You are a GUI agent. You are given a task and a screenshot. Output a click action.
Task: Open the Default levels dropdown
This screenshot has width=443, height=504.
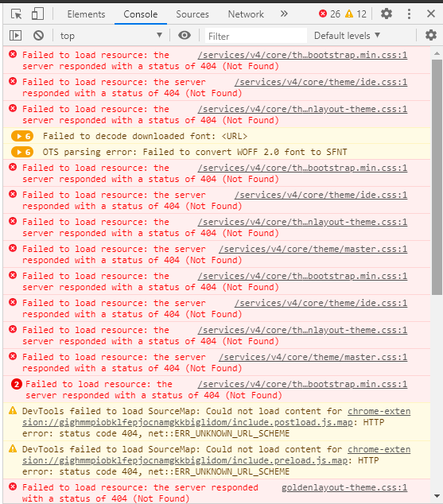click(x=347, y=35)
